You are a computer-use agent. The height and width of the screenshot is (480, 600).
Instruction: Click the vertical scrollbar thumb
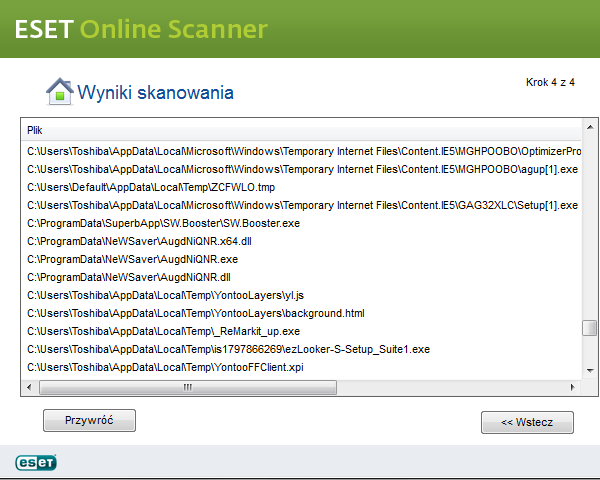pos(590,328)
